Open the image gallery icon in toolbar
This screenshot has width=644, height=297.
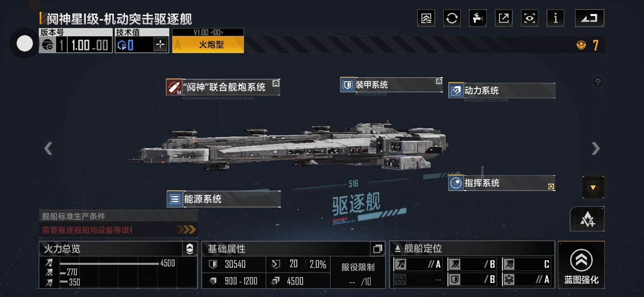pyautogui.click(x=426, y=18)
